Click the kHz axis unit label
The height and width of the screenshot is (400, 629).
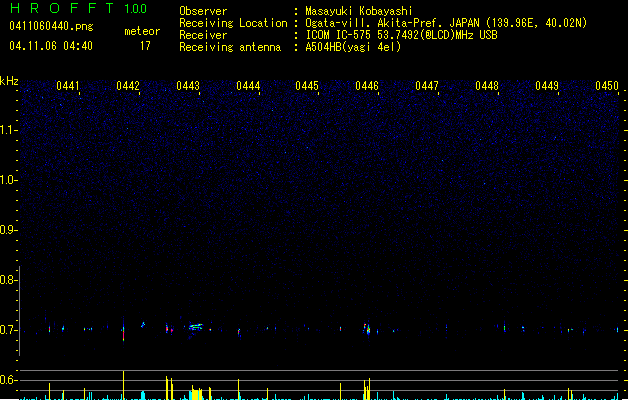click(9, 81)
